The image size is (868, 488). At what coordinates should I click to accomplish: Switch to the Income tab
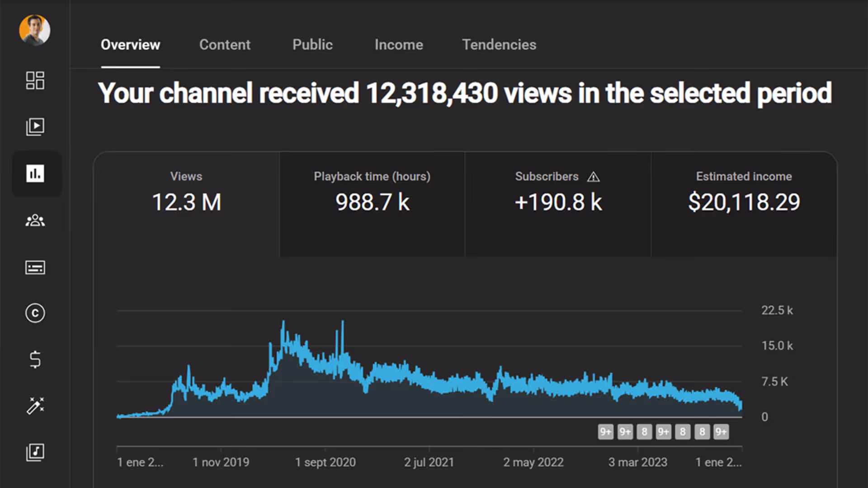[398, 45]
